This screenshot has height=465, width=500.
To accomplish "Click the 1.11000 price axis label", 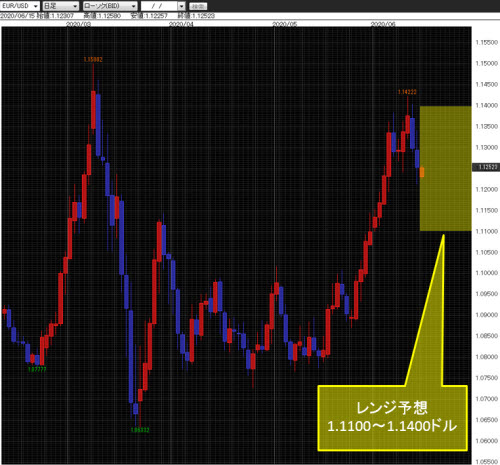I will [487, 231].
